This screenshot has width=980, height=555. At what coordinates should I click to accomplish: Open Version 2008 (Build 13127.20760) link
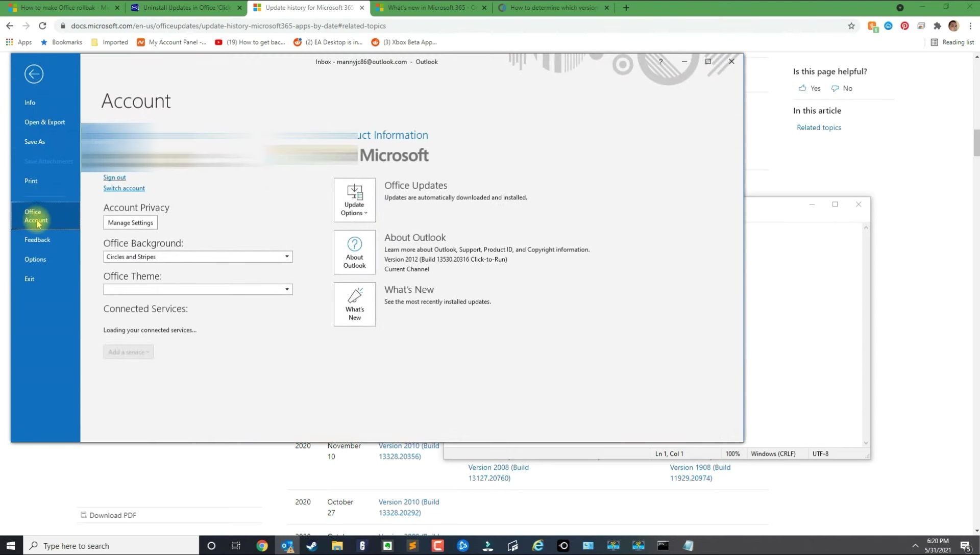[498, 472]
